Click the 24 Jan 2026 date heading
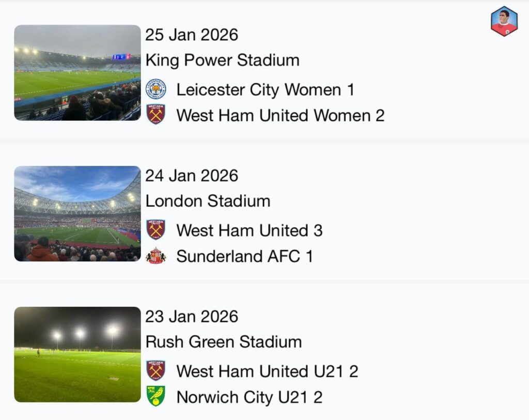The image size is (529, 420). (192, 175)
